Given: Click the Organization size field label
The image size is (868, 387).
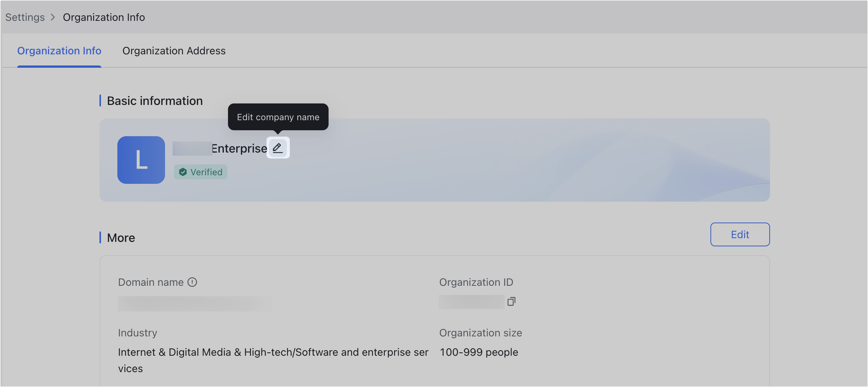Looking at the screenshot, I should click(480, 333).
